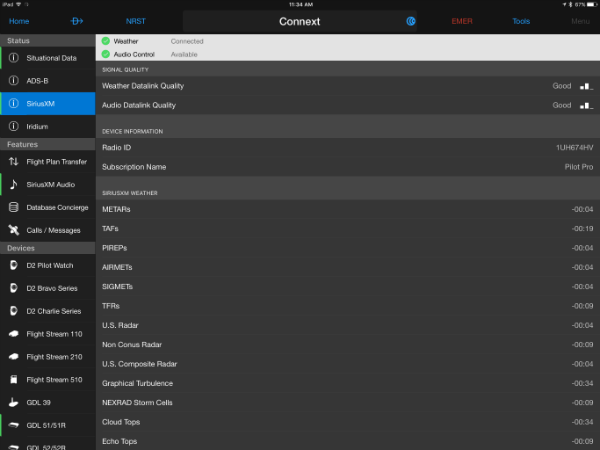Tap green Weather connected check icon
The width and height of the screenshot is (600, 450).
106,41
